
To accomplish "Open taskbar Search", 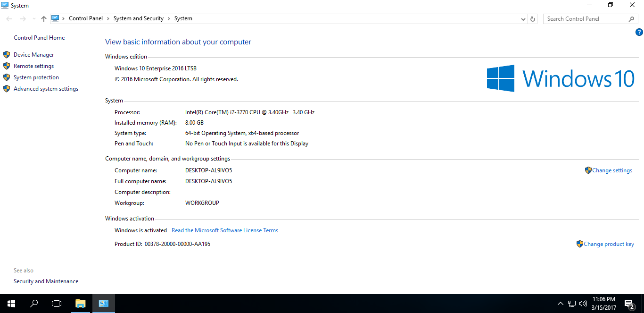I will [x=34, y=304].
